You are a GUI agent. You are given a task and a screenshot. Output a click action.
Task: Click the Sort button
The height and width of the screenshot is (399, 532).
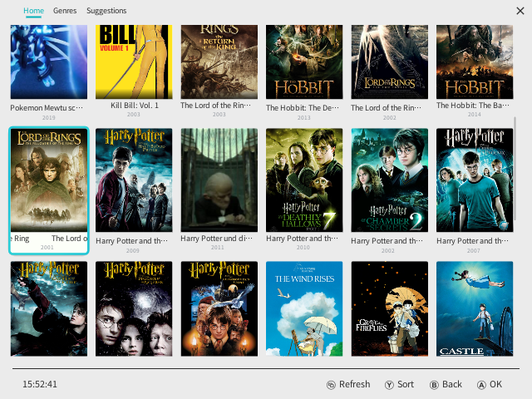pos(399,384)
